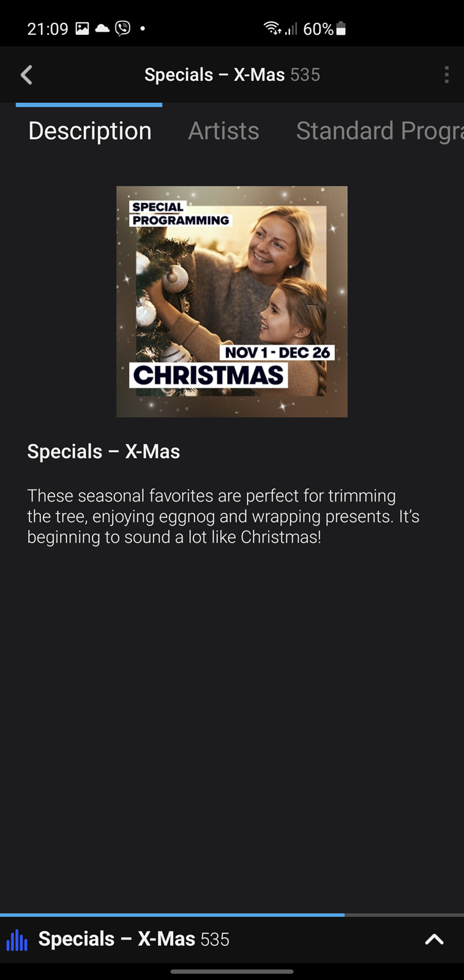Tap the Wi-Fi signal status icon
Viewport: 464px width, 980px height.
272,28
